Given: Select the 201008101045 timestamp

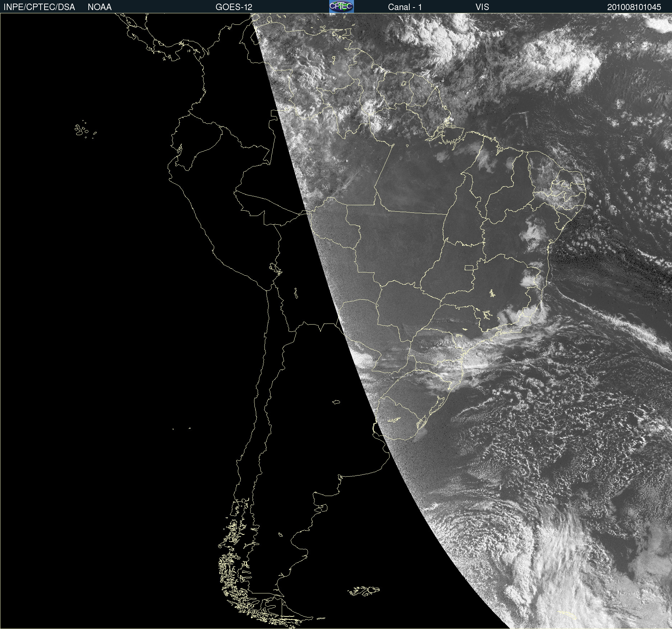Looking at the screenshot, I should tap(634, 7).
